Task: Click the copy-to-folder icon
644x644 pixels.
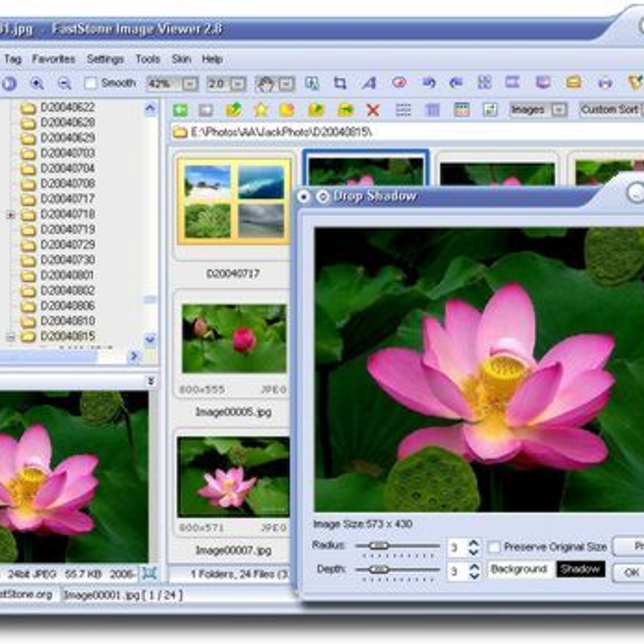Action: pos(316,110)
